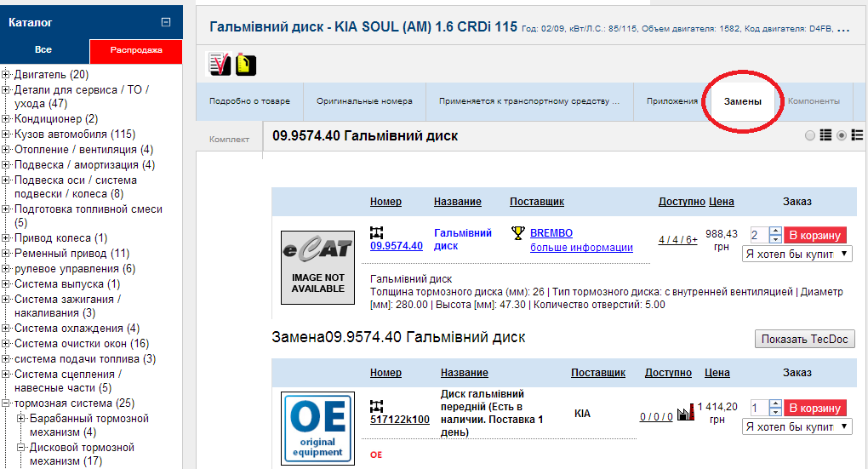
Task: Click the checklist icon with red checkmark
Action: [219, 64]
